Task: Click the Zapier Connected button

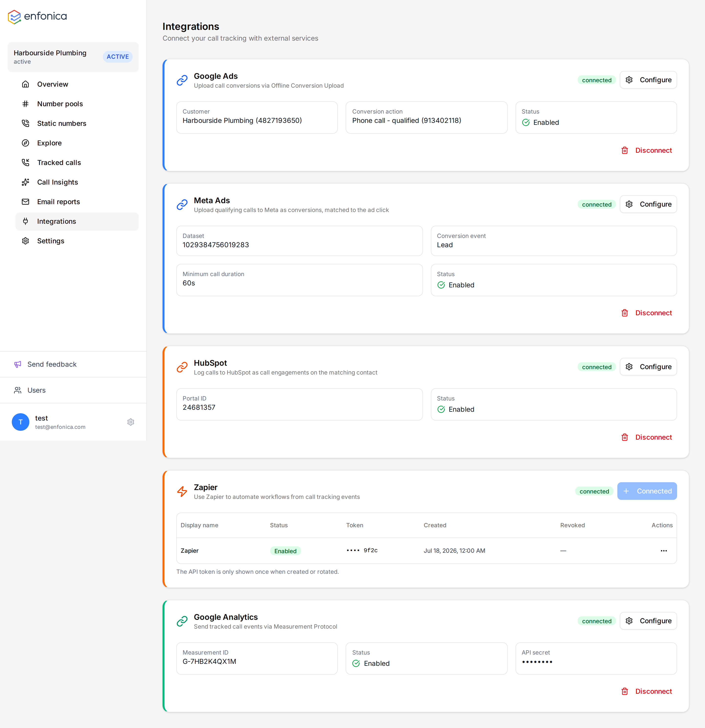Action: tap(647, 491)
